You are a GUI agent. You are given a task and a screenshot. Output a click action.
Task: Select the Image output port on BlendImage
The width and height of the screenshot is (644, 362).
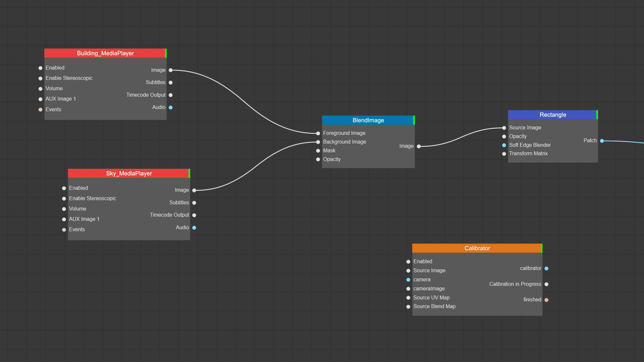(x=419, y=146)
